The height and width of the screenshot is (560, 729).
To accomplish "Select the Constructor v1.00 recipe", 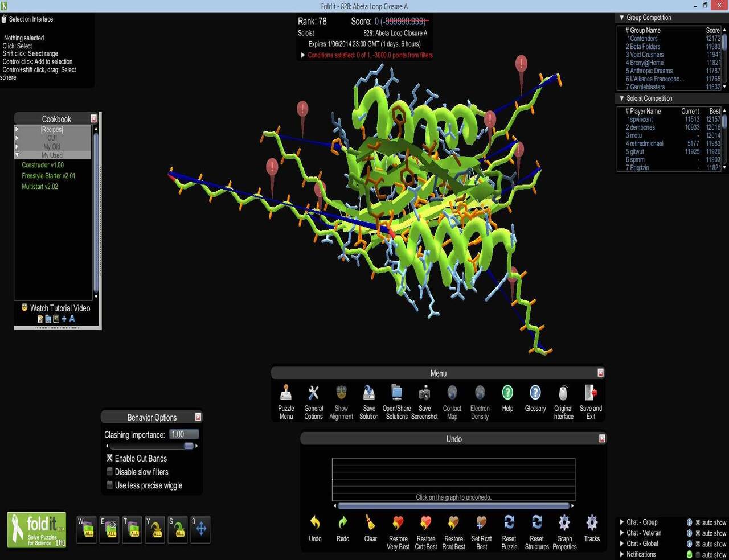I will [x=43, y=165].
